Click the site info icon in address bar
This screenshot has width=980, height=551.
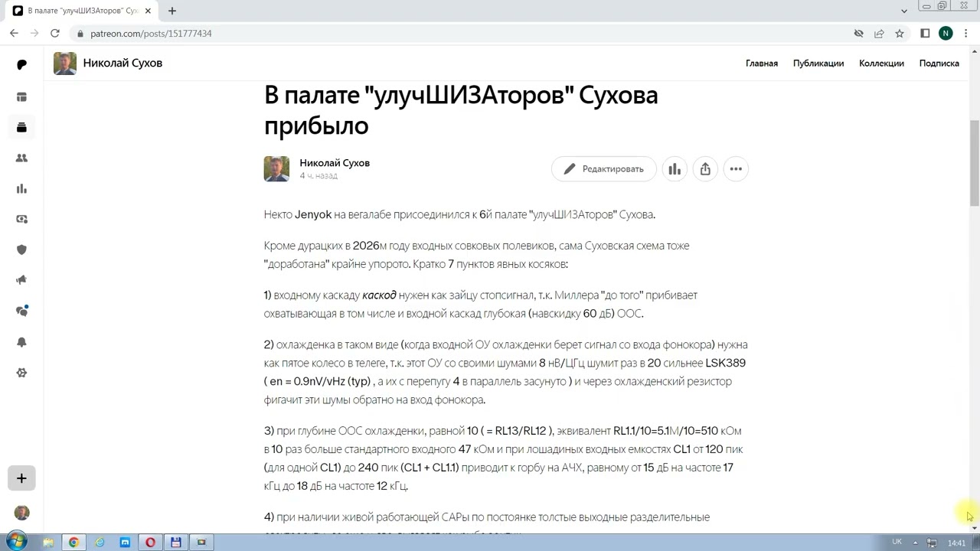pos(80,34)
